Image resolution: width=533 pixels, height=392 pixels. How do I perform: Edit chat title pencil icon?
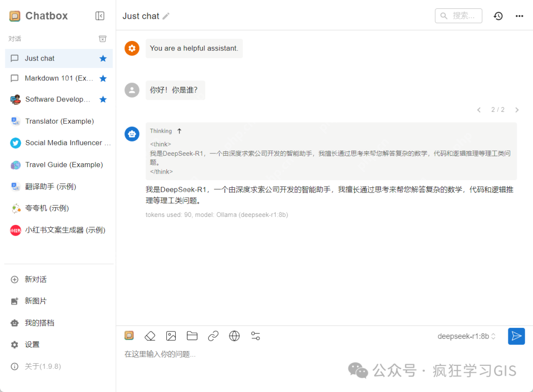click(166, 16)
